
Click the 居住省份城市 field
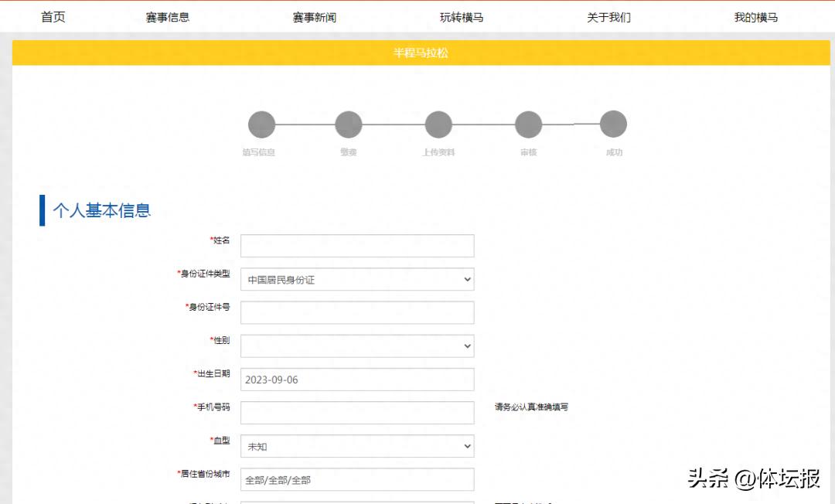coord(357,479)
